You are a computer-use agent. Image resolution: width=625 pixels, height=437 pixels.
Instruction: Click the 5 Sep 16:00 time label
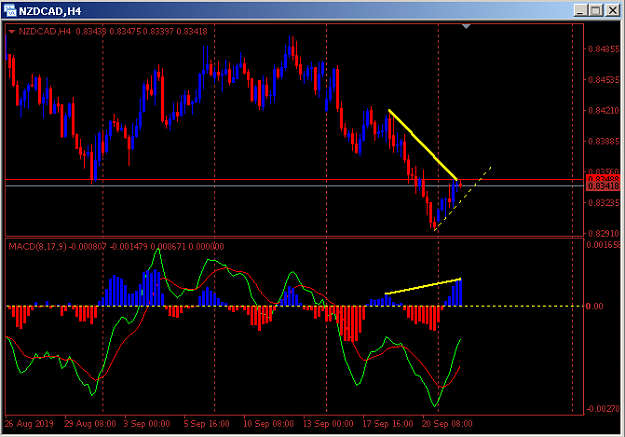tap(206, 424)
